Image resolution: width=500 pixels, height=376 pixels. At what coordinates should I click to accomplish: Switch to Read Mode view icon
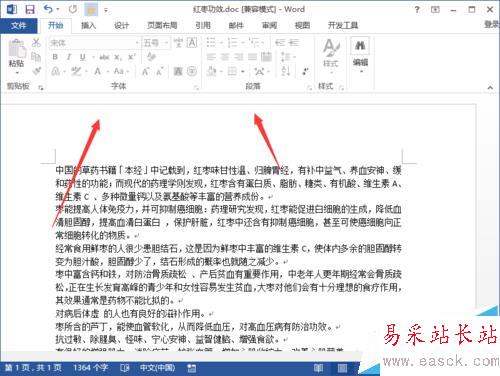[x=318, y=368]
